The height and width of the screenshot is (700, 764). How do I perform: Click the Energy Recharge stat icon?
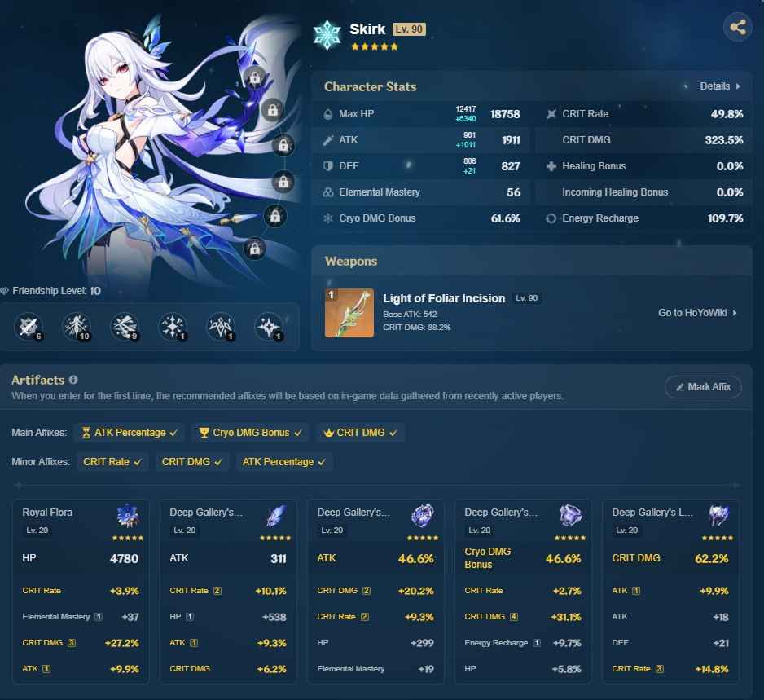(551, 218)
